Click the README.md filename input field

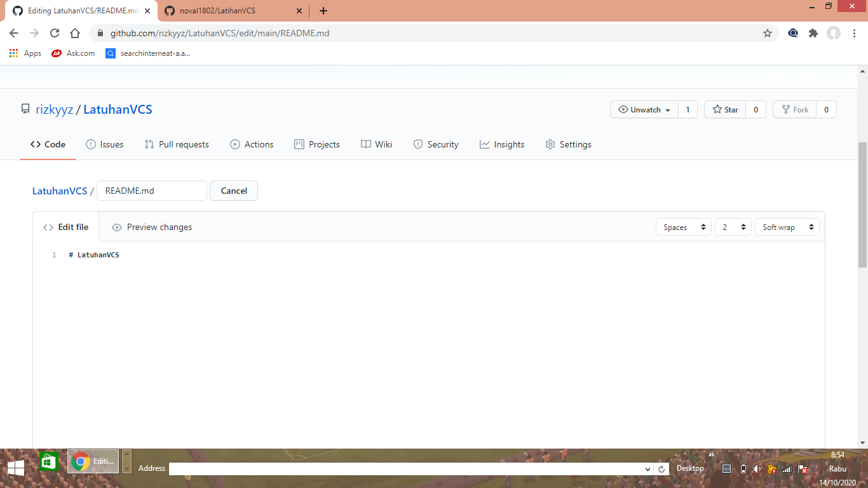pyautogui.click(x=151, y=190)
